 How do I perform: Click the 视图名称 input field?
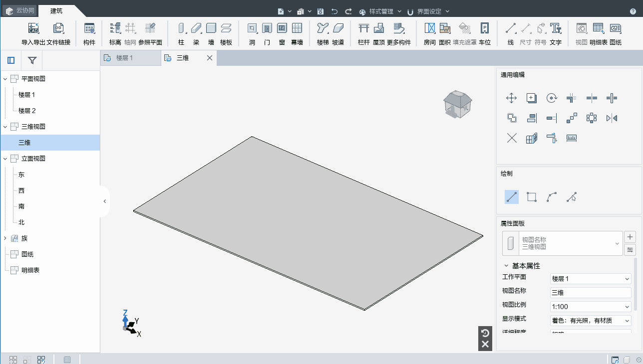591,293
